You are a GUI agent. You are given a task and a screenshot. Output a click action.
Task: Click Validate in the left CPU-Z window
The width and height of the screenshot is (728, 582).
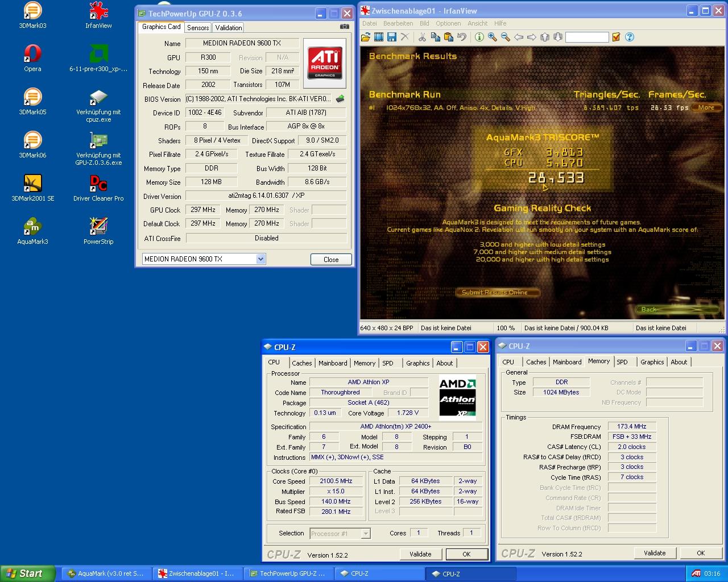pos(420,554)
